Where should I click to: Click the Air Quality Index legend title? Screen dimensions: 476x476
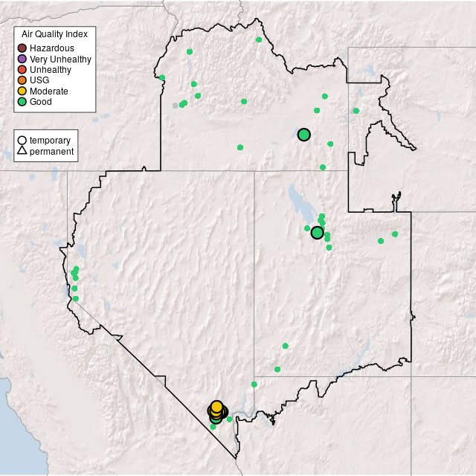pyautogui.click(x=54, y=34)
